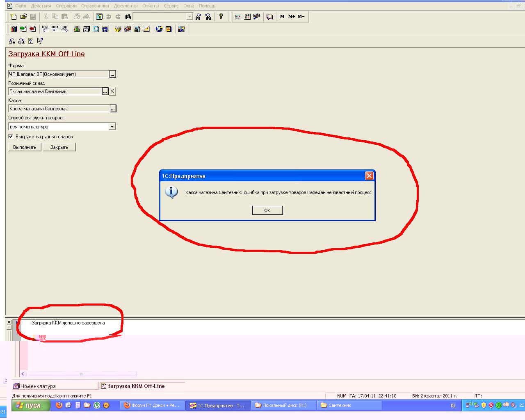Click the M memory button in toolbar
525x420 pixels.
pyautogui.click(x=282, y=17)
